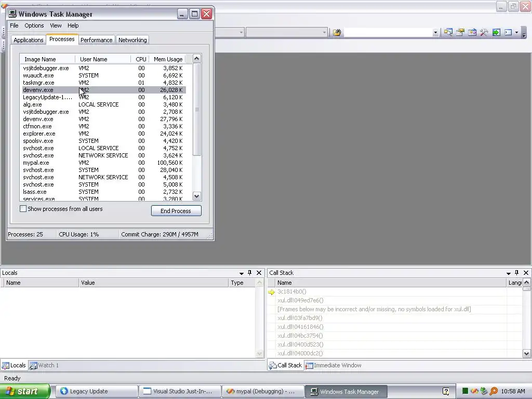Click yellow current-frame arrow in Call Stack

[x=271, y=292]
